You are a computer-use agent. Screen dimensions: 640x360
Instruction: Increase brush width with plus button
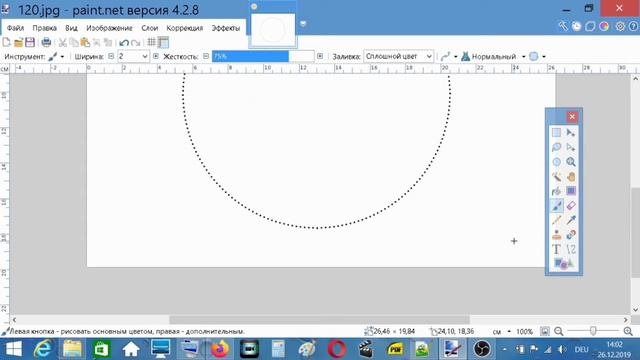(x=156, y=56)
